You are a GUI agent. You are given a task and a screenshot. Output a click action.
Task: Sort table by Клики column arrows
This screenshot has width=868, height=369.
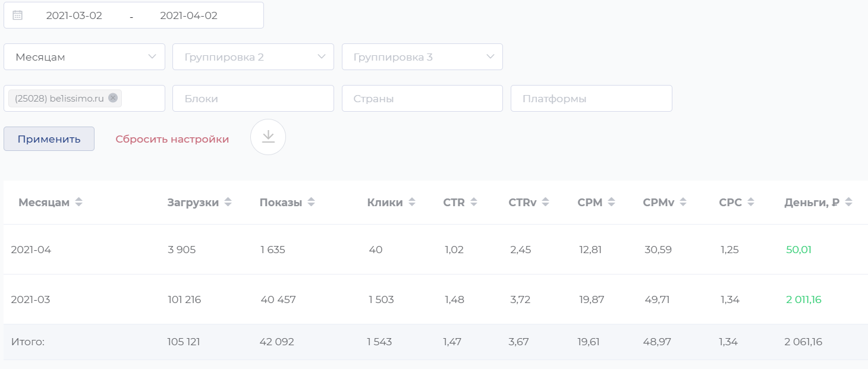412,203
